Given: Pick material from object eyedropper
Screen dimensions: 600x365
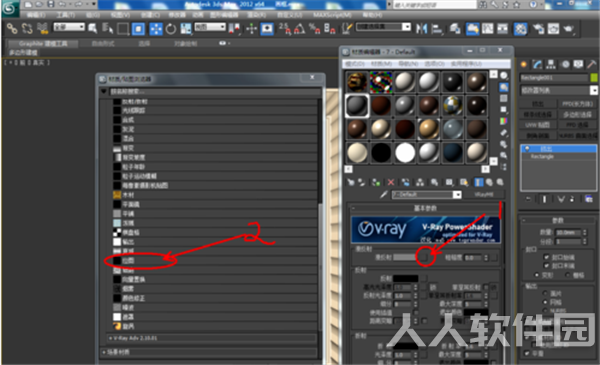Looking at the screenshot, I should [x=383, y=195].
